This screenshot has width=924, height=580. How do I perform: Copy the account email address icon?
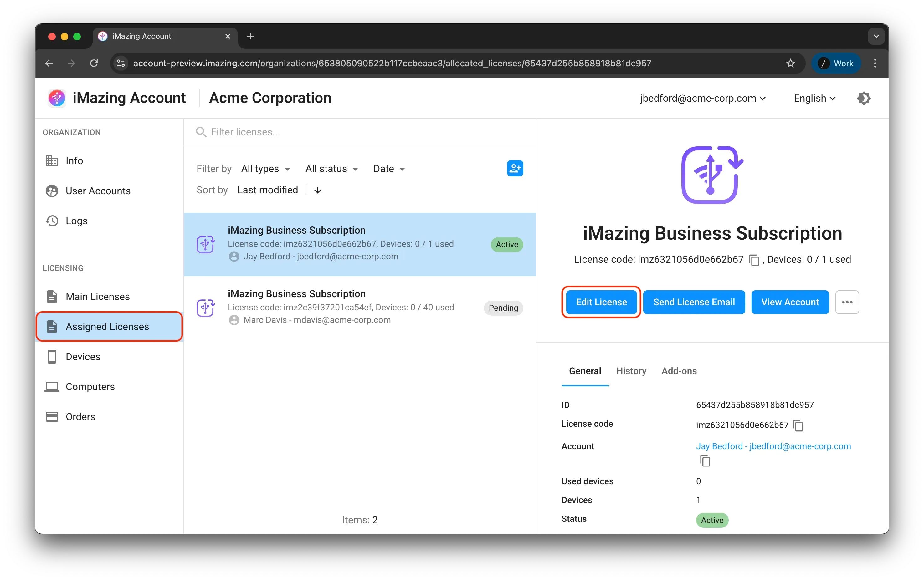705,461
